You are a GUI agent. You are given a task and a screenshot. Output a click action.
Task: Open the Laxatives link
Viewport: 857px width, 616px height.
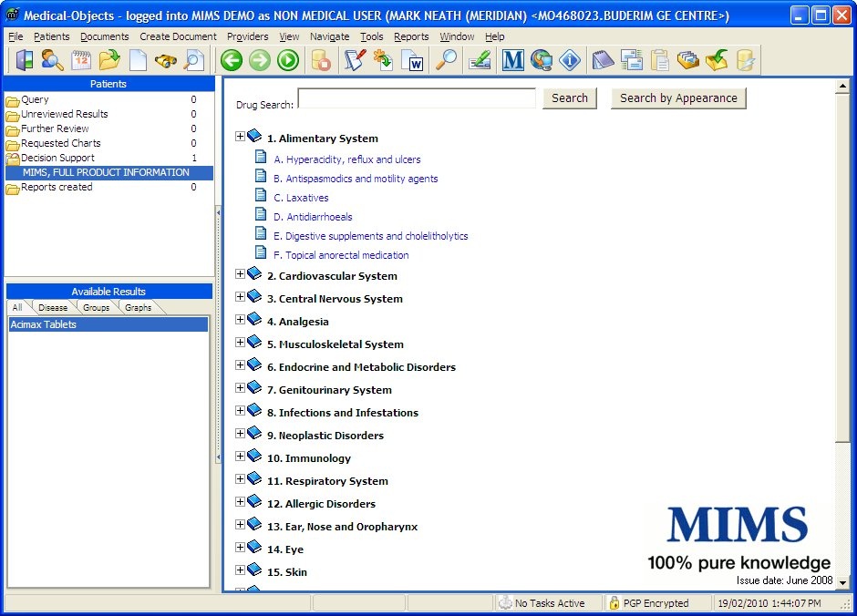(301, 198)
